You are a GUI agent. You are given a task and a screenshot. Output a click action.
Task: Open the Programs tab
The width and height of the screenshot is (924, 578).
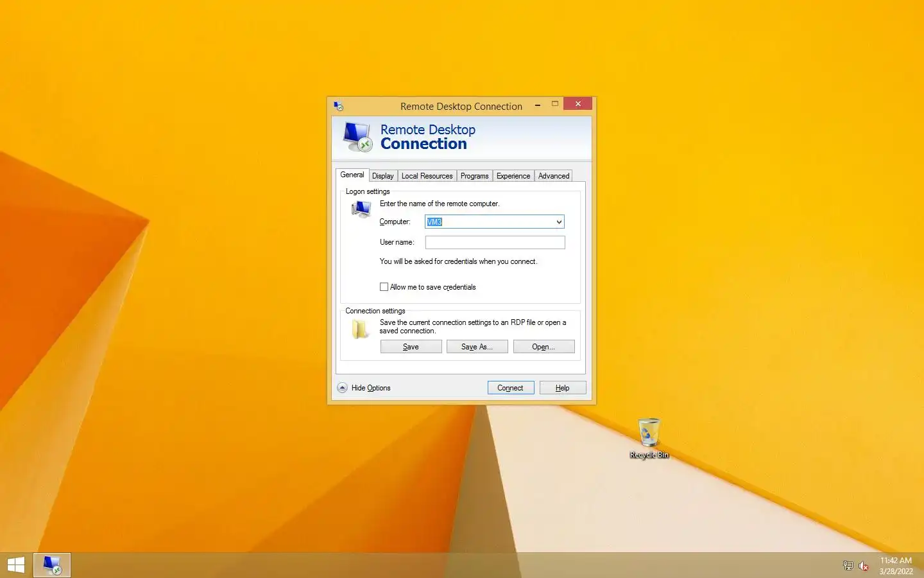[x=474, y=176]
